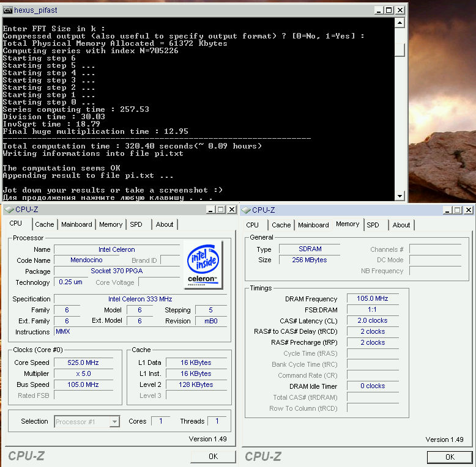Click the Core Speed value 525.0 MHz

[x=83, y=362]
